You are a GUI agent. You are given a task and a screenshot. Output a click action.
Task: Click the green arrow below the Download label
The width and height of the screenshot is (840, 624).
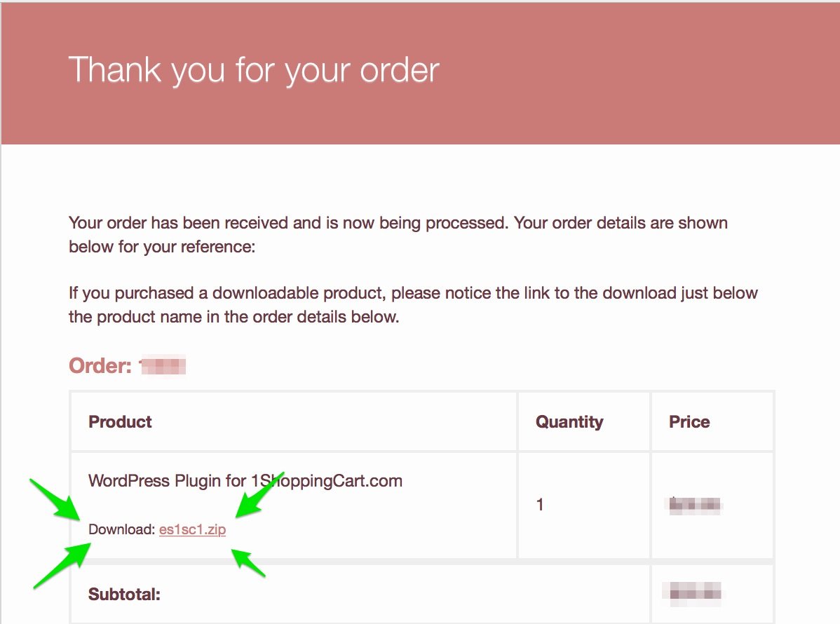click(x=62, y=566)
